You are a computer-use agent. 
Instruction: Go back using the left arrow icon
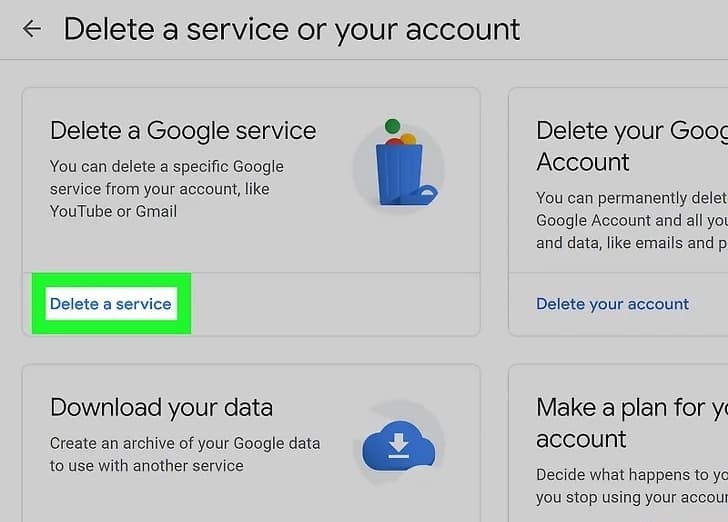32,29
